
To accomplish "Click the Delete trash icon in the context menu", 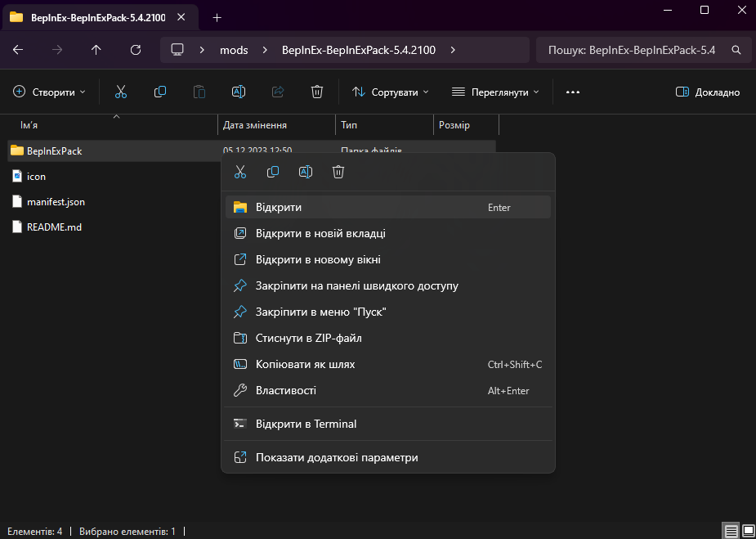I will tap(338, 172).
